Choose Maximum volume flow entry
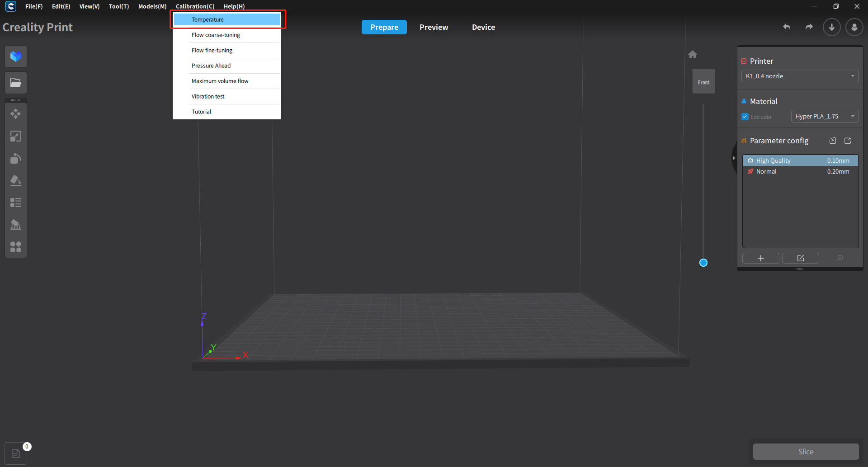This screenshot has width=868, height=467. 227,81
